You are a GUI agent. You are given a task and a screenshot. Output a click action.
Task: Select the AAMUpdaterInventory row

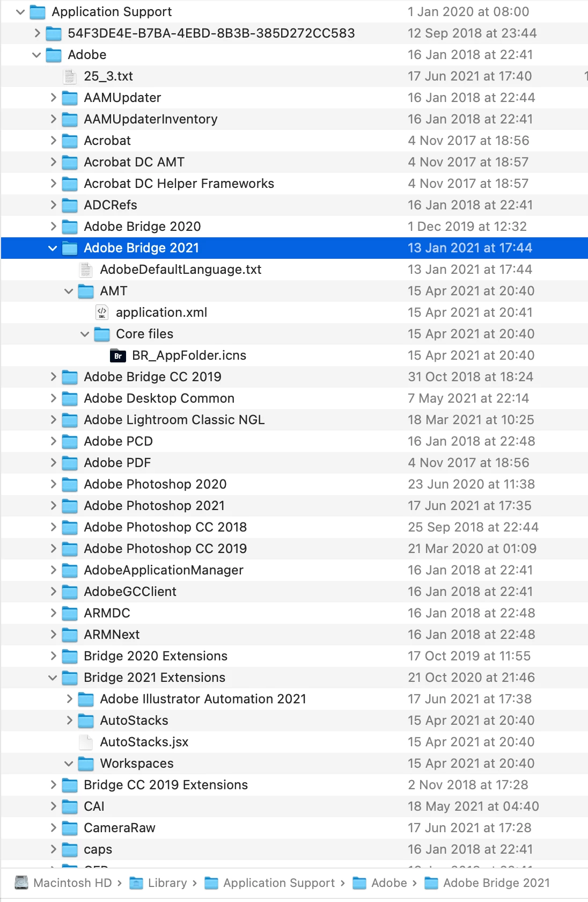(x=295, y=119)
